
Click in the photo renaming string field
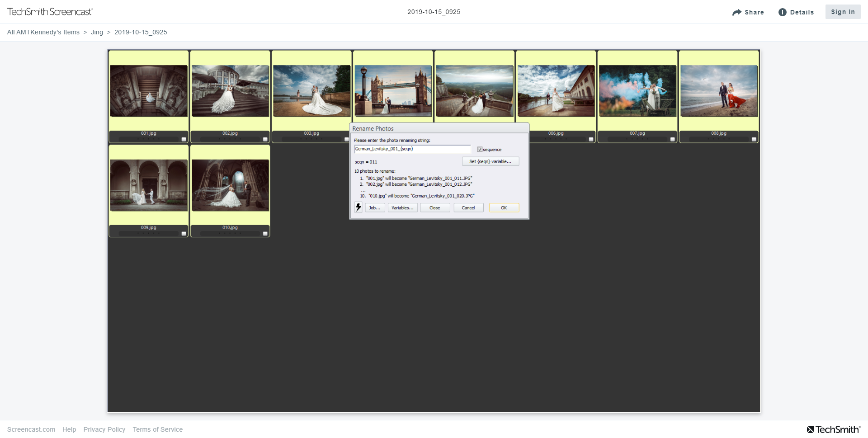click(x=412, y=149)
